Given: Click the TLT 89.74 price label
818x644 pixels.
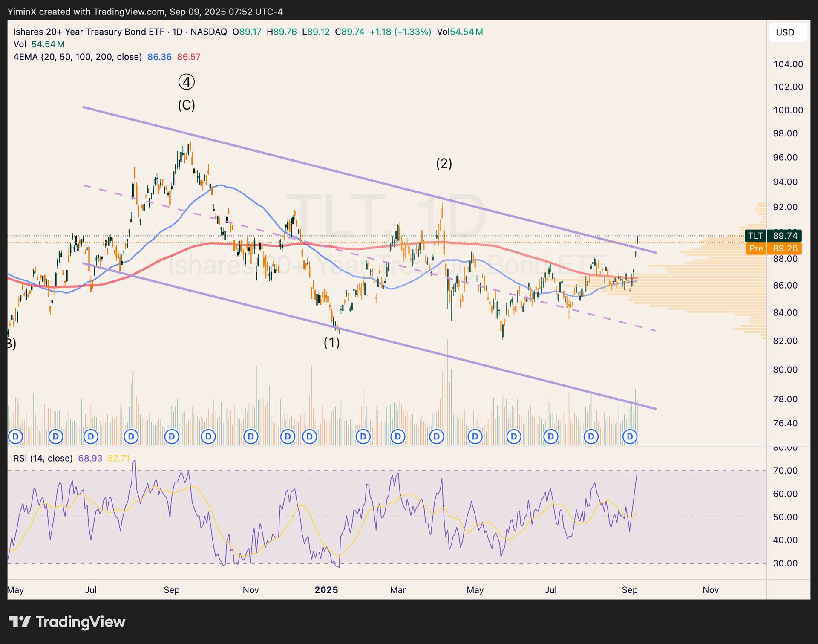Looking at the screenshot, I should pos(773,236).
